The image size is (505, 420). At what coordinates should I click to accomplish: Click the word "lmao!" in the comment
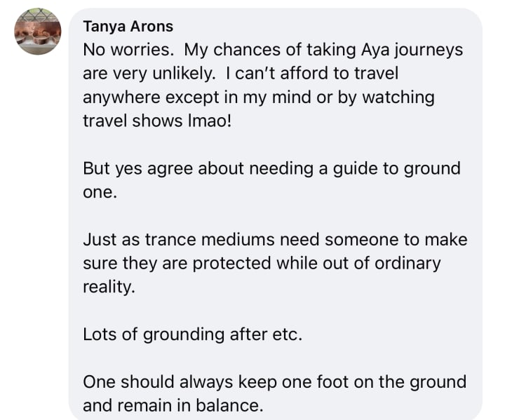click(265, 120)
